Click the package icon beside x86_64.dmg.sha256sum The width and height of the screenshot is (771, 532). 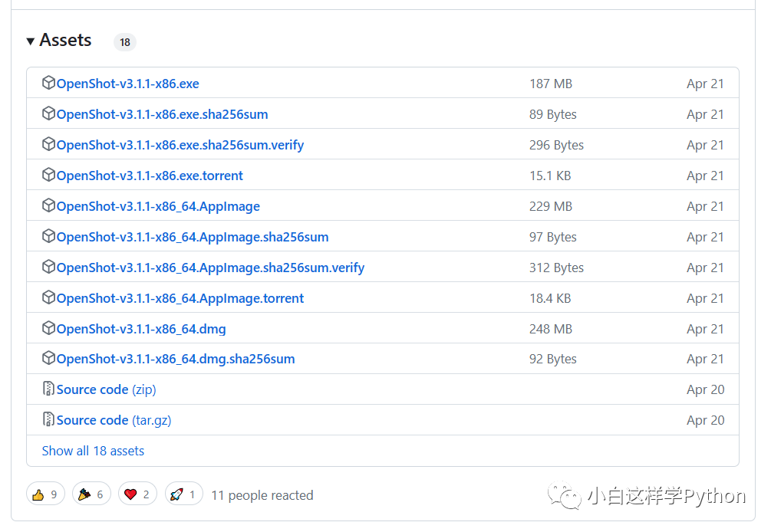tap(48, 358)
